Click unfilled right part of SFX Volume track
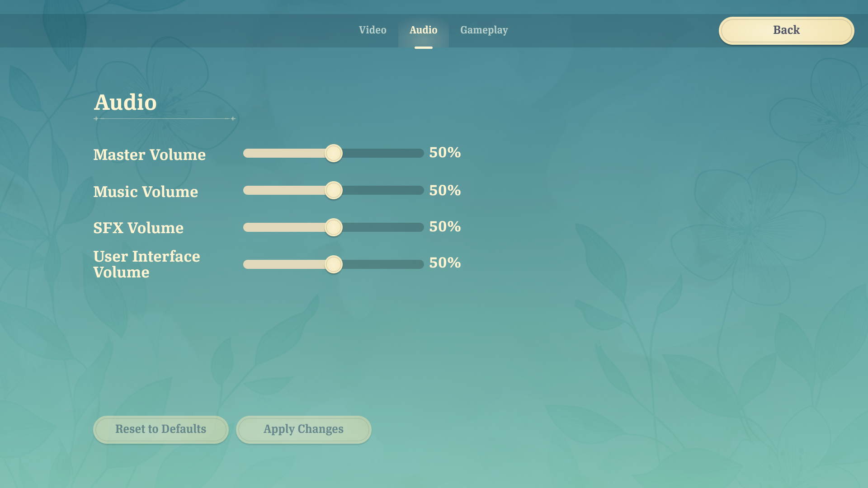The width and height of the screenshot is (868, 488). 384,227
